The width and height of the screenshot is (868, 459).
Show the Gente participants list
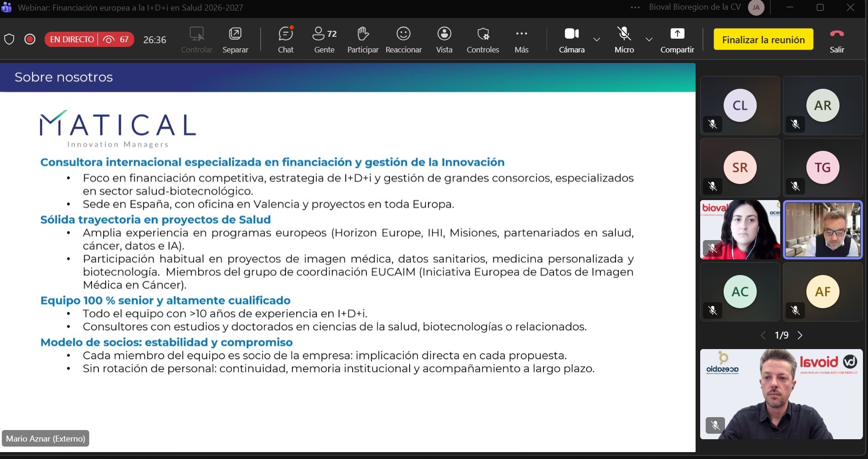324,40
